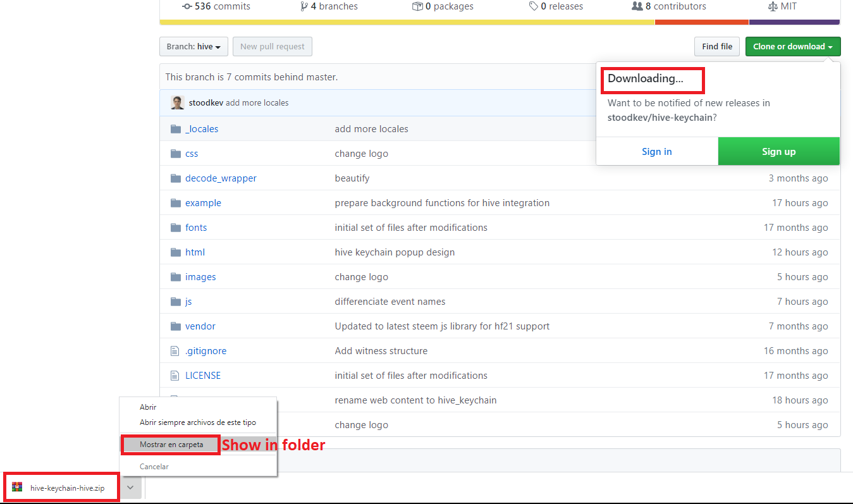The width and height of the screenshot is (853, 504).
Task: Click the zip archive icon in download bar
Action: coord(17,488)
